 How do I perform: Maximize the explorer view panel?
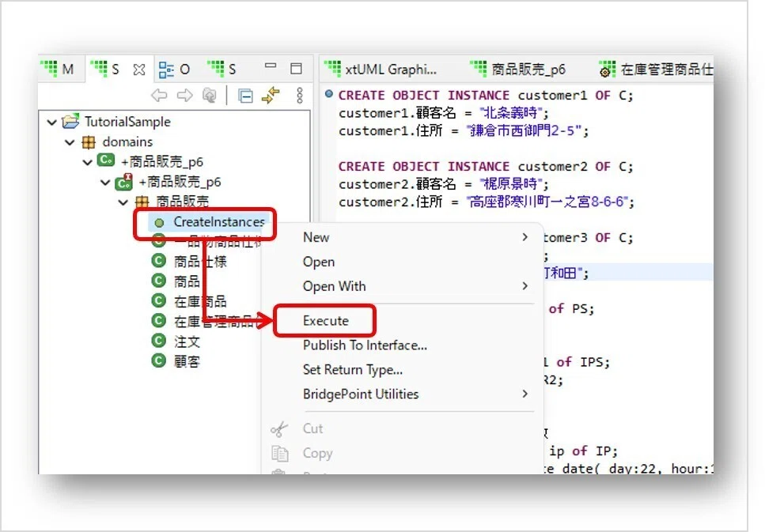(296, 69)
